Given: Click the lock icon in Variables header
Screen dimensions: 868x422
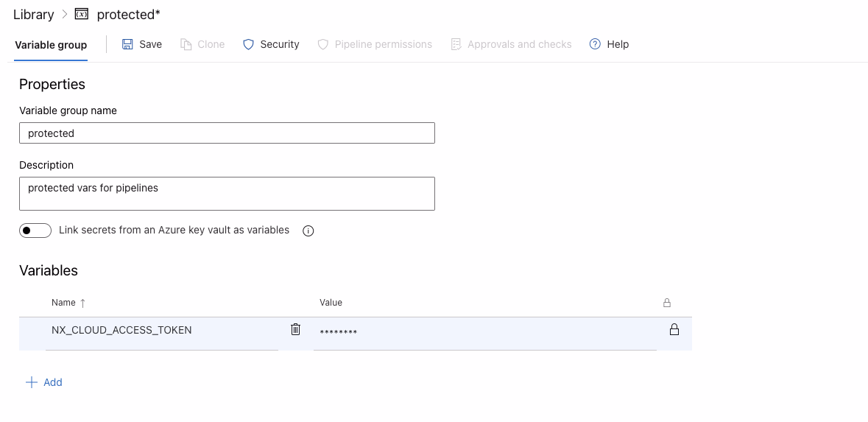Looking at the screenshot, I should [x=667, y=303].
